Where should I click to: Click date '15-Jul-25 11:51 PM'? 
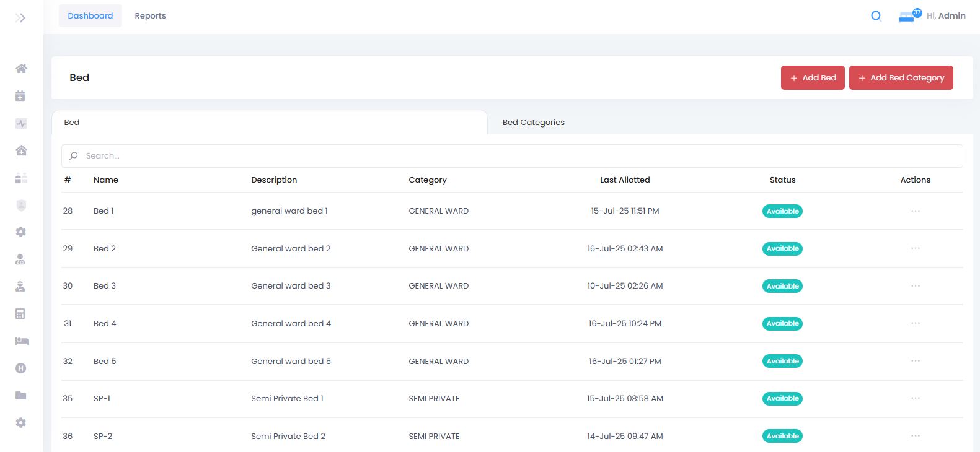[x=625, y=211]
